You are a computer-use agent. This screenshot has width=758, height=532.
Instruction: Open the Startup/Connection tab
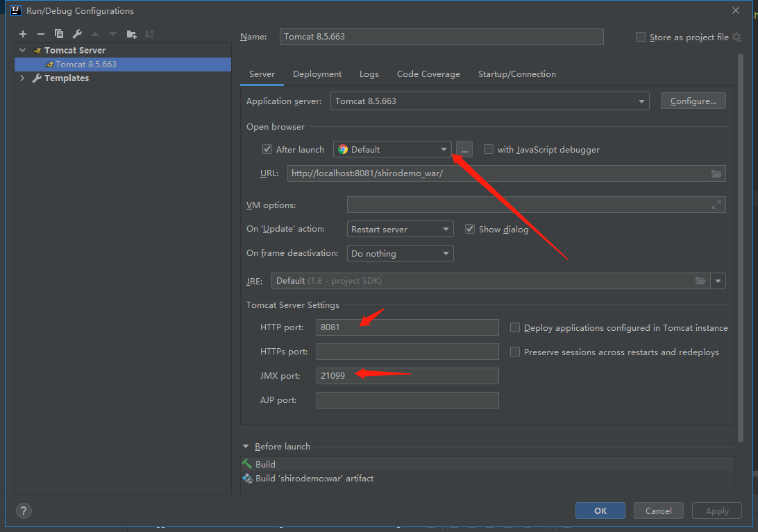(x=516, y=74)
